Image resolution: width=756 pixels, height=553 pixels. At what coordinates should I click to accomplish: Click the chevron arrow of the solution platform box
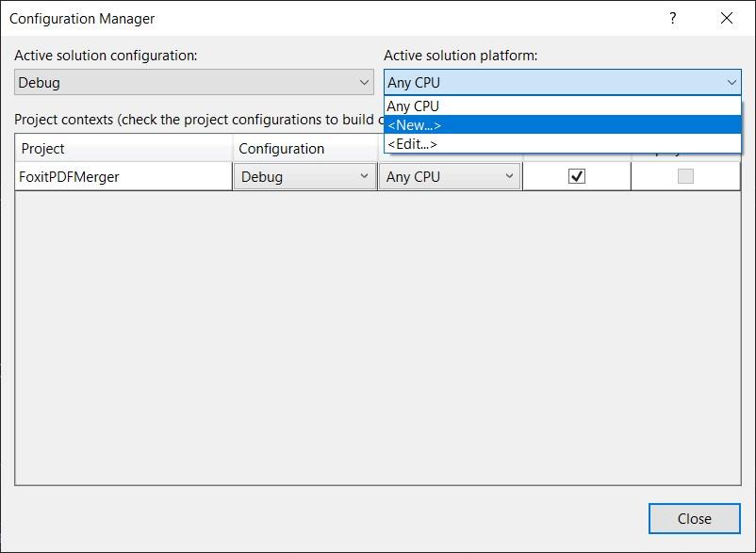(x=731, y=82)
